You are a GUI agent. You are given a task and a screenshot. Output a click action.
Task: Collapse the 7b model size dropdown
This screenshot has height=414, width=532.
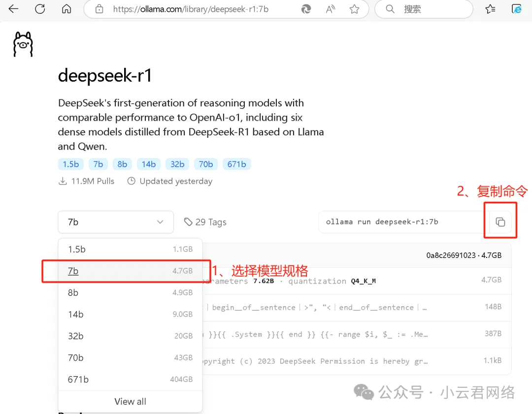116,222
